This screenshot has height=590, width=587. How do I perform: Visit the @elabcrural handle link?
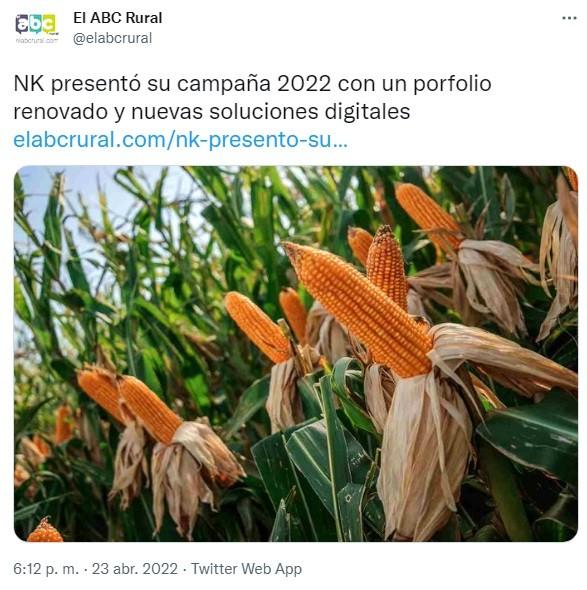[113, 38]
